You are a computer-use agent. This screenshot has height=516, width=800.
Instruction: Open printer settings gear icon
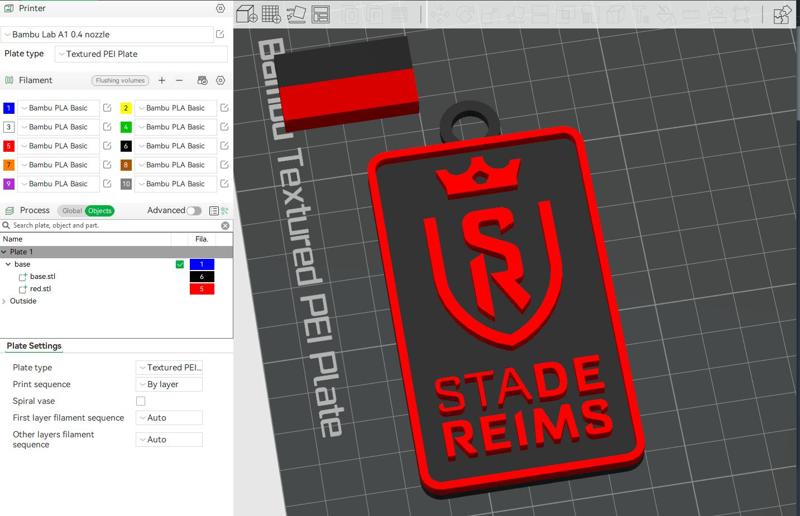click(220, 8)
